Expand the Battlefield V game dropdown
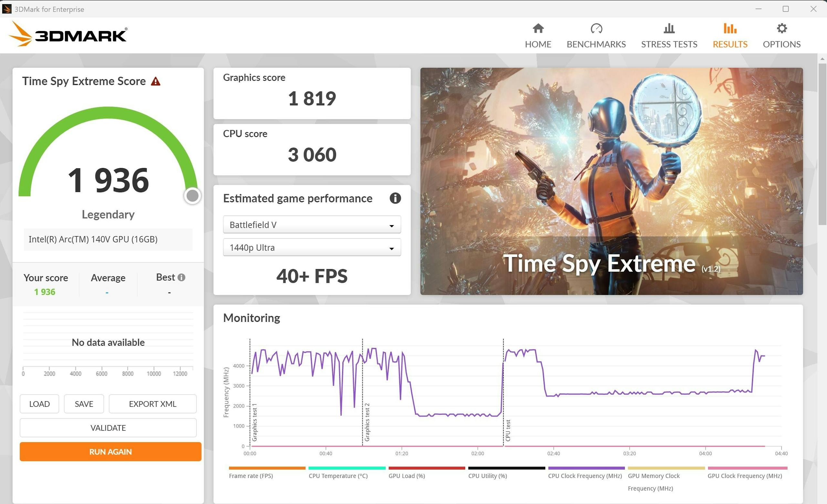 312,225
